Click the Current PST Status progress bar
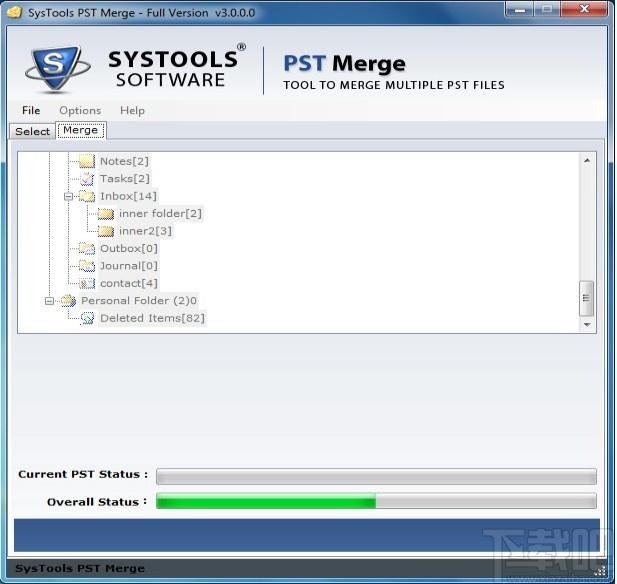Screen dimensions: 617x584 coord(376,477)
